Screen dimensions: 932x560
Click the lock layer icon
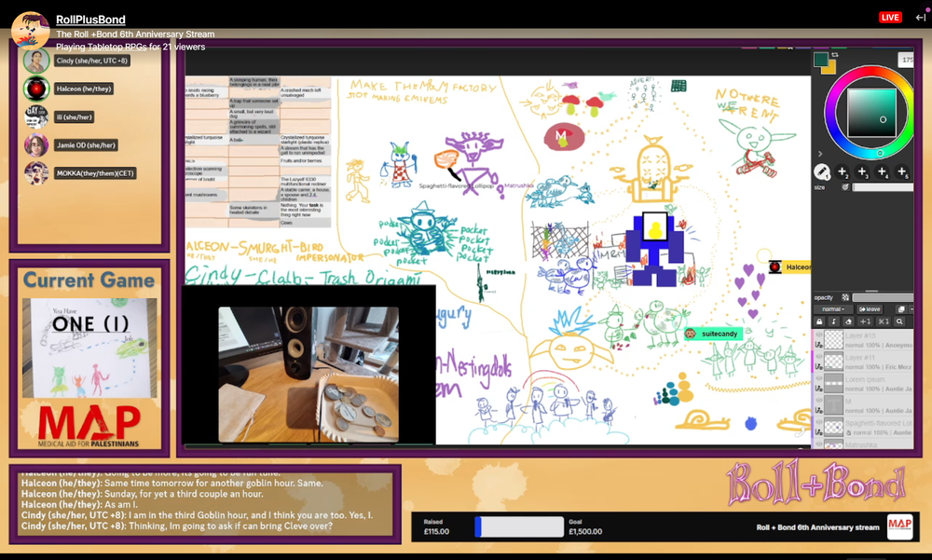pos(819,321)
